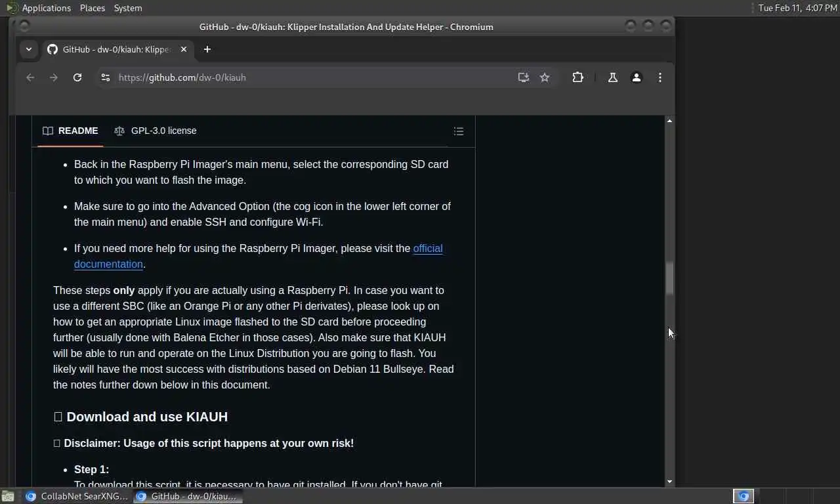Screen dimensions: 840x504
Task: Click the scrollbar up arrow
Action: (x=669, y=121)
